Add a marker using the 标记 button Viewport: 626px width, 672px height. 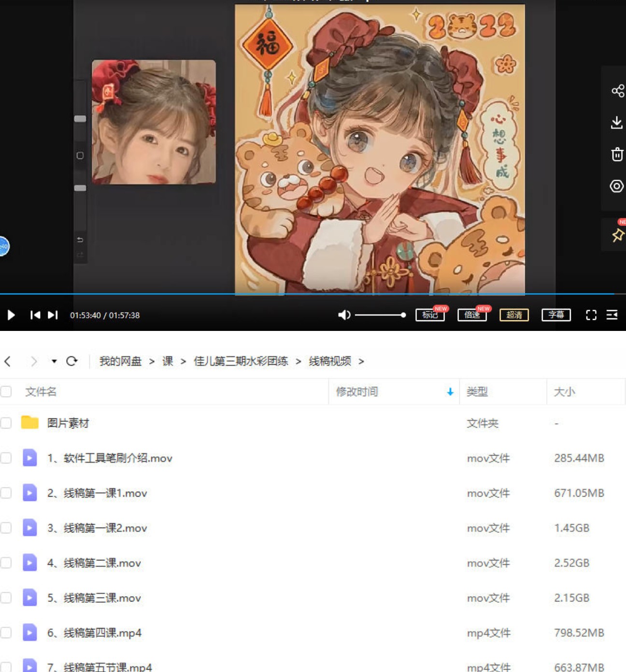coord(430,315)
